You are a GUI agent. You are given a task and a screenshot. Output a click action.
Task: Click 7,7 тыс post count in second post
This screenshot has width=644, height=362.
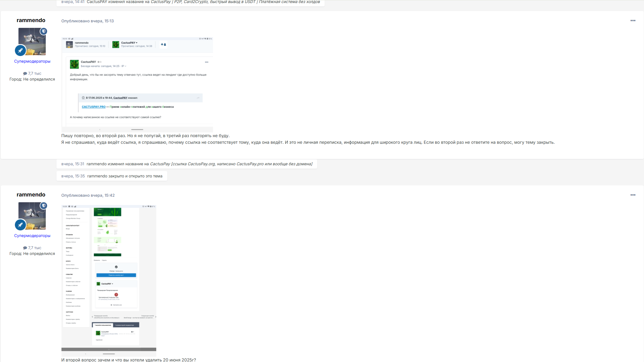[34, 248]
